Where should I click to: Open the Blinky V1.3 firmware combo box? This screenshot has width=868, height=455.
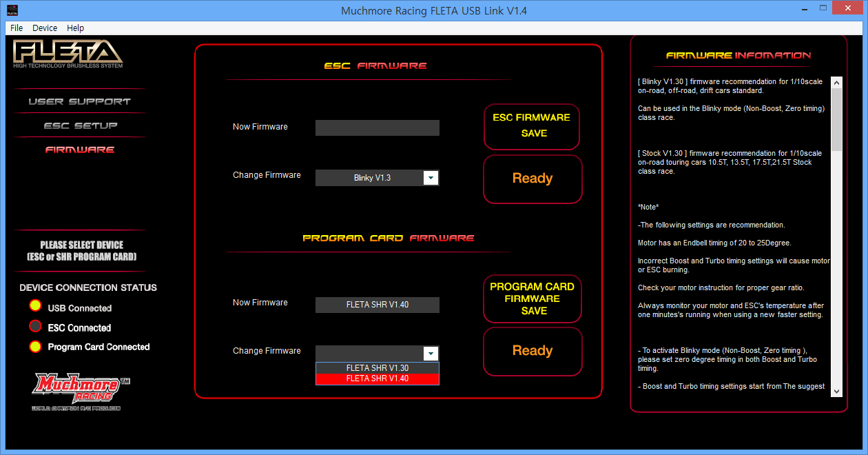tap(377, 178)
